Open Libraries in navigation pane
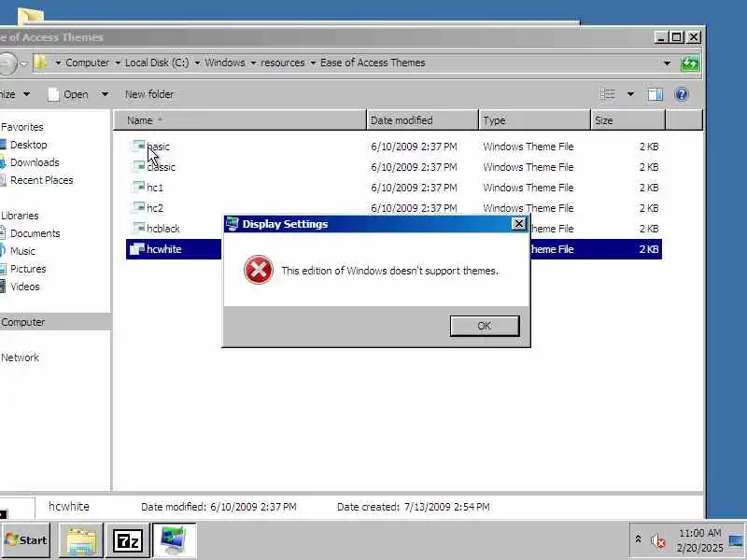The width and height of the screenshot is (747, 560). (x=20, y=216)
